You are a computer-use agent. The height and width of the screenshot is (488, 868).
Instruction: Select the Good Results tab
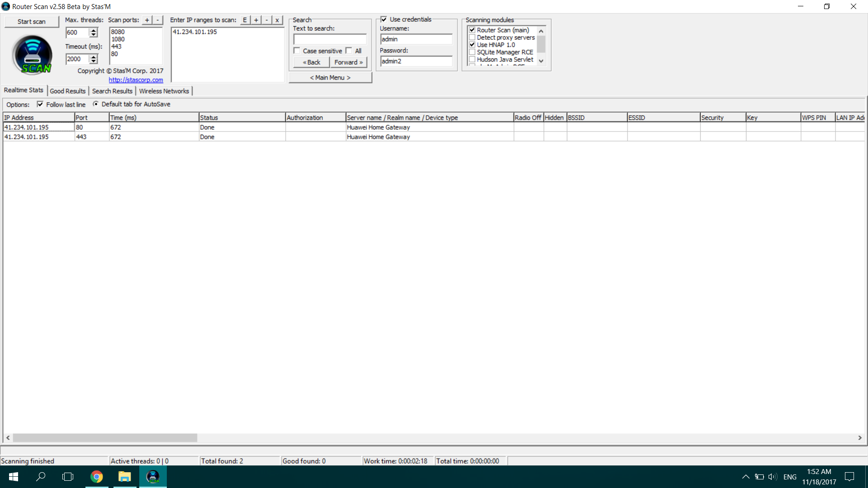tap(67, 90)
